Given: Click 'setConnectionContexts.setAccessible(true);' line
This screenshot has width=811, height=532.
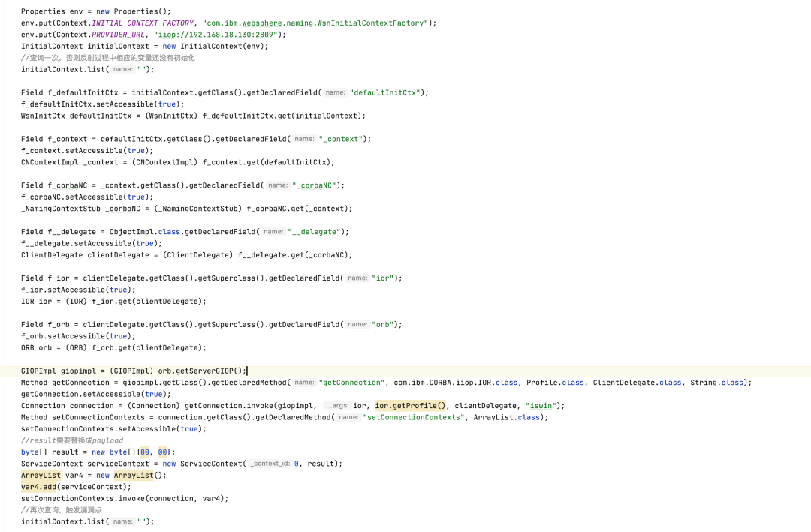Looking at the screenshot, I should [x=114, y=429].
